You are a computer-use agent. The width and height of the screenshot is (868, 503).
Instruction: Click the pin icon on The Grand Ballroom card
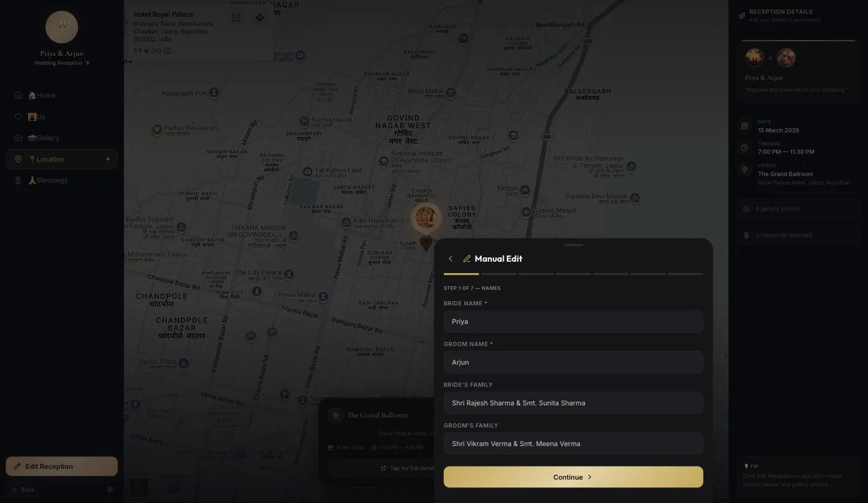coord(335,415)
